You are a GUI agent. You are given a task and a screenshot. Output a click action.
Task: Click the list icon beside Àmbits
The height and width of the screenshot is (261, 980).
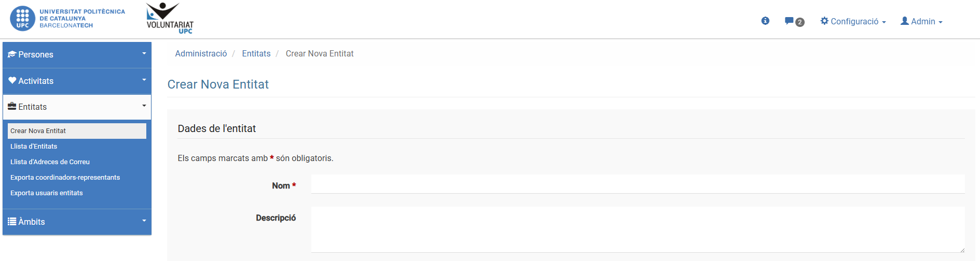tap(12, 221)
